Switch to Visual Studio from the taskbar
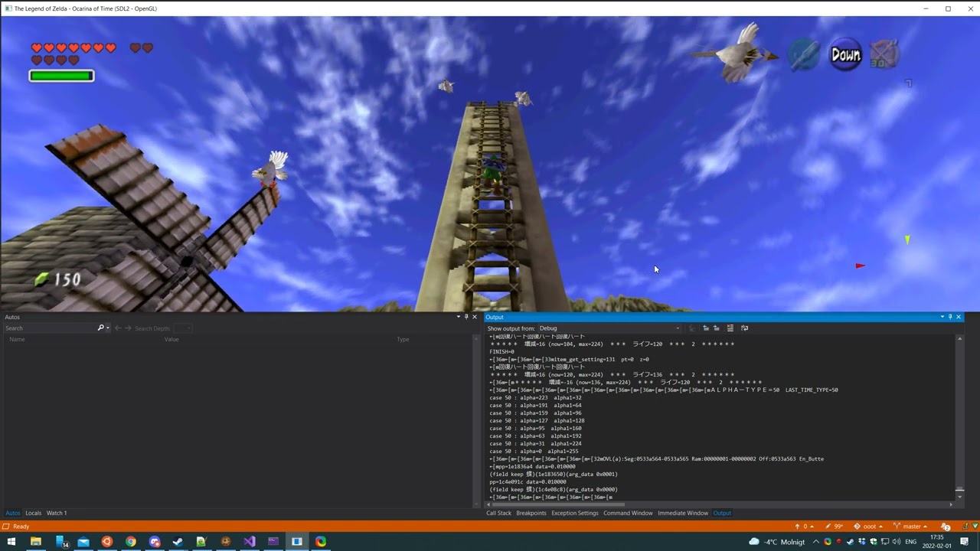 tap(249, 542)
